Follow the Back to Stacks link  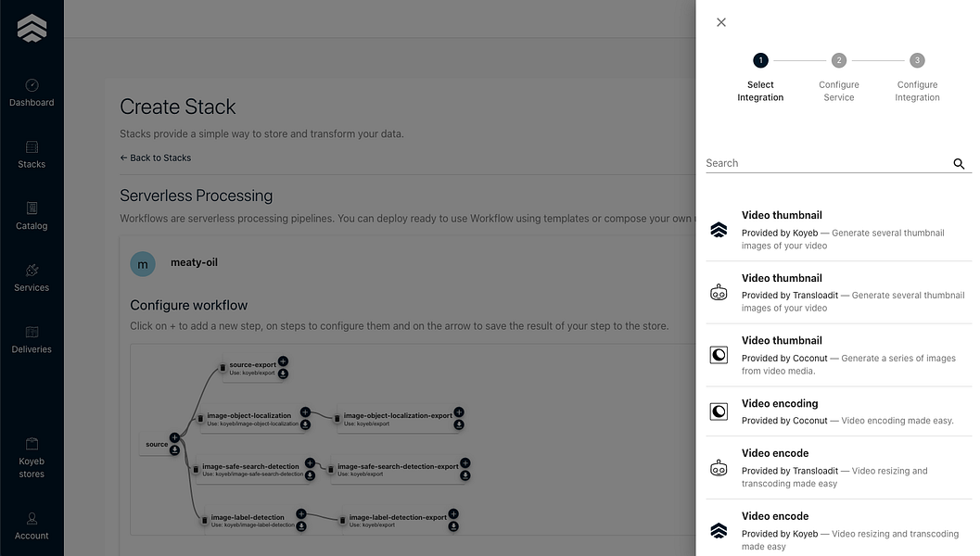(156, 158)
